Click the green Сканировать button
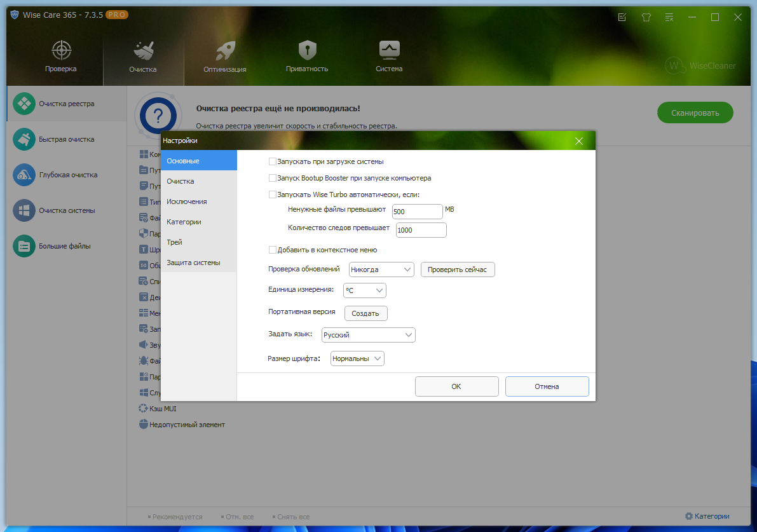 tap(695, 113)
